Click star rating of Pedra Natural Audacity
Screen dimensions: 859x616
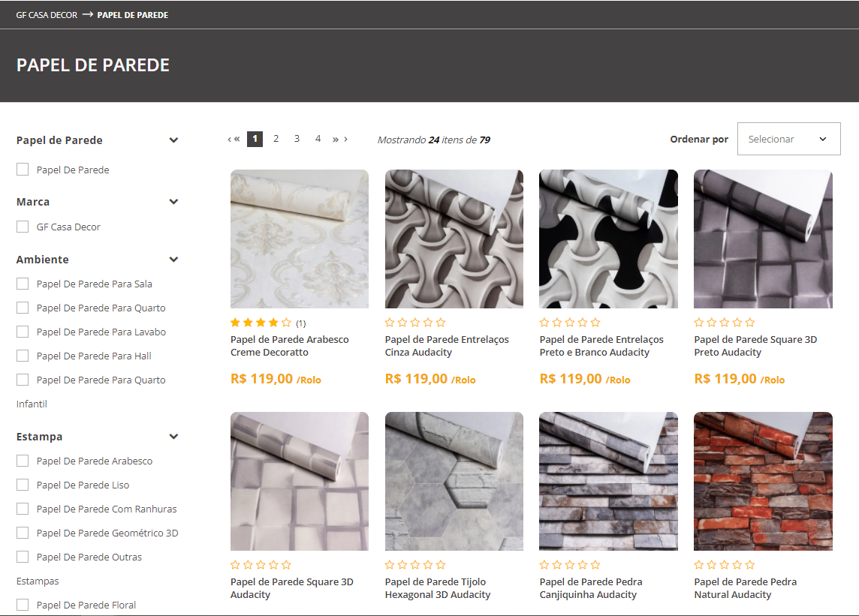click(725, 565)
